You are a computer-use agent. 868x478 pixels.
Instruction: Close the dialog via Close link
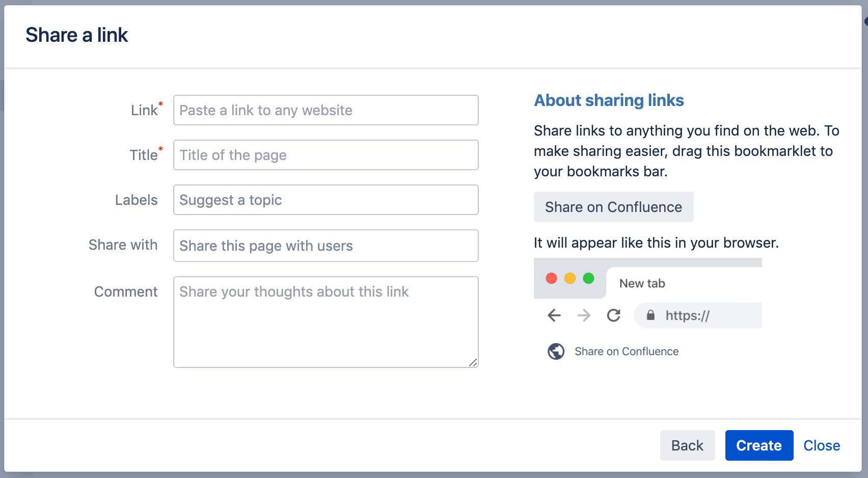[821, 445]
